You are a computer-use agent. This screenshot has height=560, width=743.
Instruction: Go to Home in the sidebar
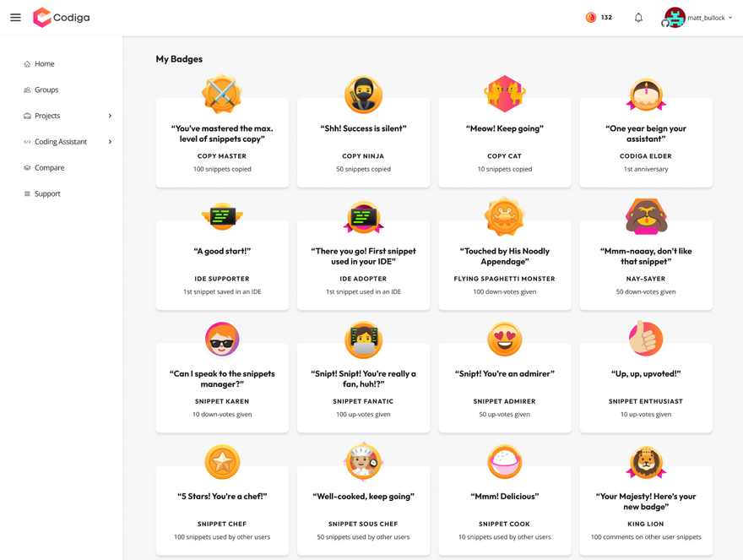tap(44, 64)
